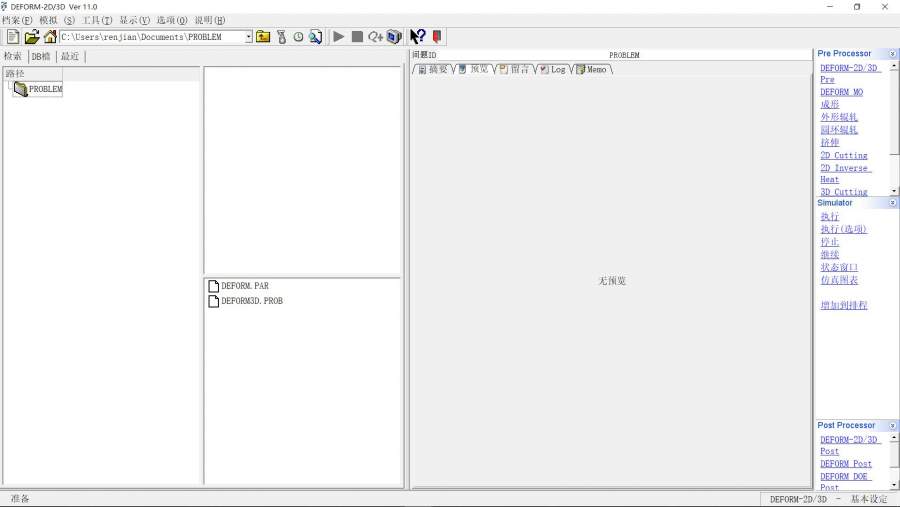Switch to the DB档 tab
The height and width of the screenshot is (507, 900).
click(x=41, y=56)
